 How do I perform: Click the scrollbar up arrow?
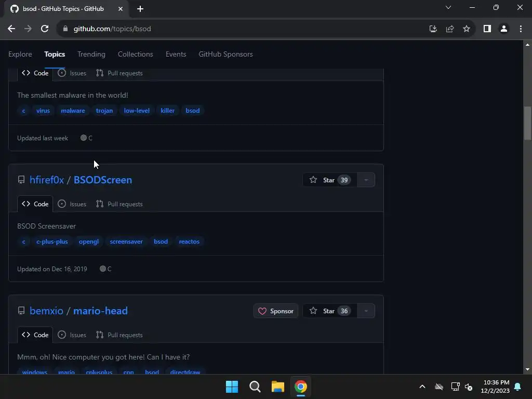point(527,45)
